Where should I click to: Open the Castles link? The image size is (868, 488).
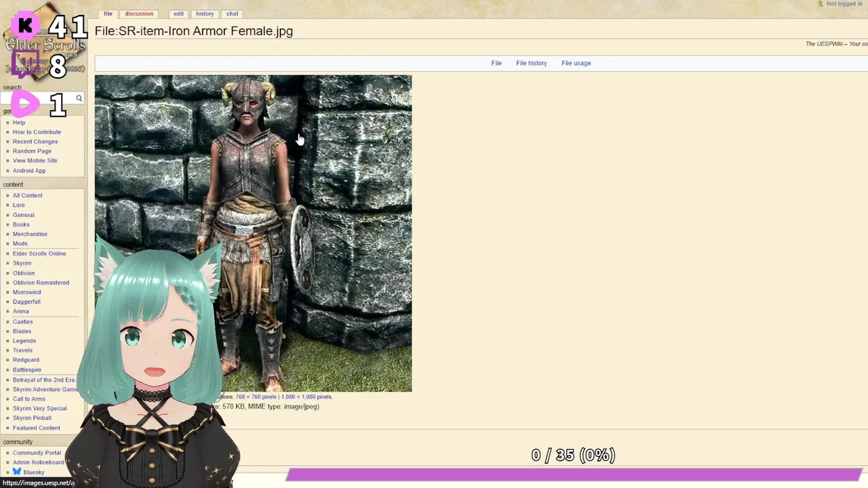[x=22, y=322]
